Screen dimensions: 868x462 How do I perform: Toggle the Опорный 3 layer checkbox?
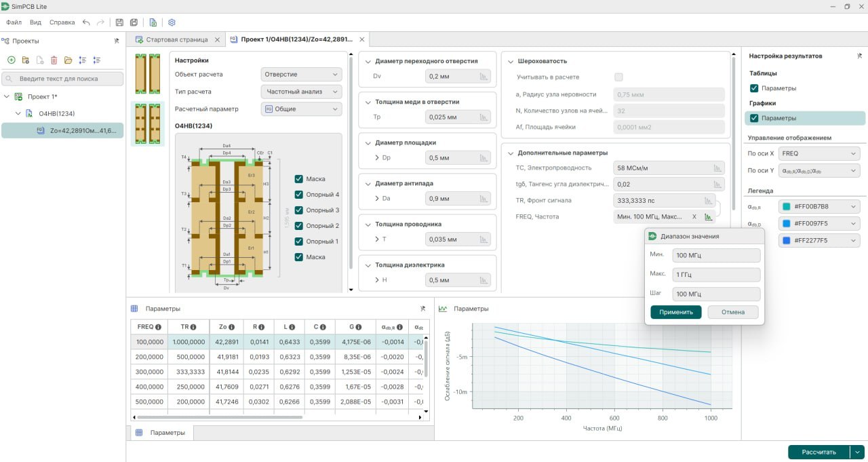click(299, 210)
